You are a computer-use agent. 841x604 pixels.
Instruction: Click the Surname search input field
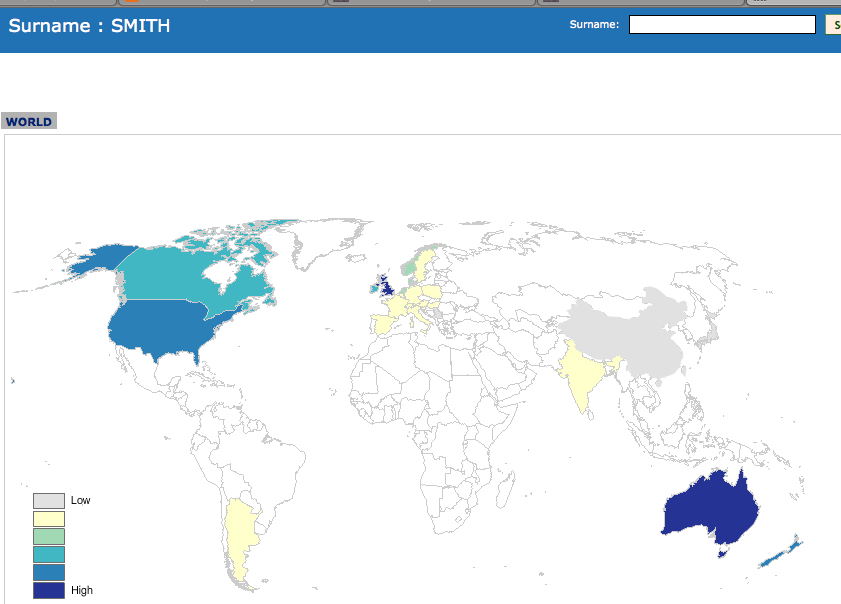[x=722, y=25]
